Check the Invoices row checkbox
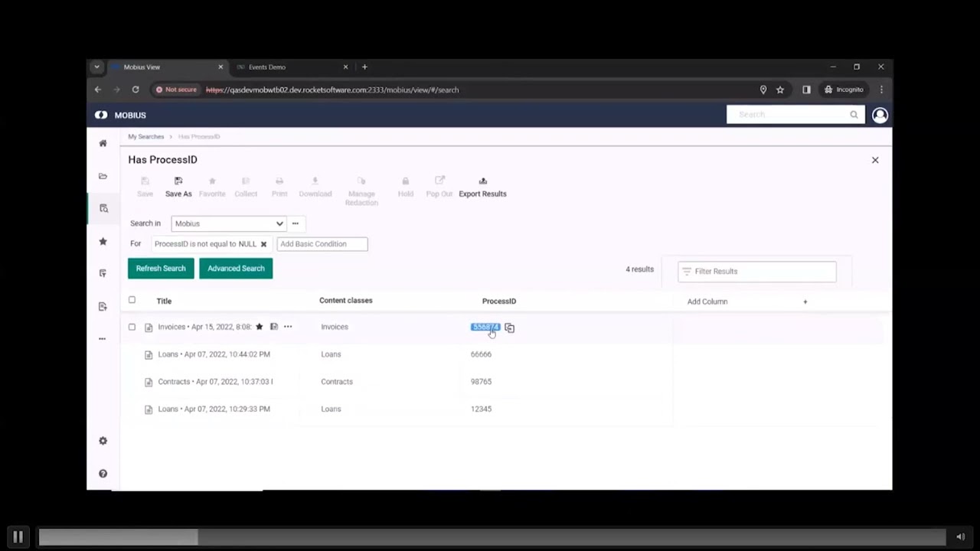Screen dimensions: 980x551 [x=132, y=327]
